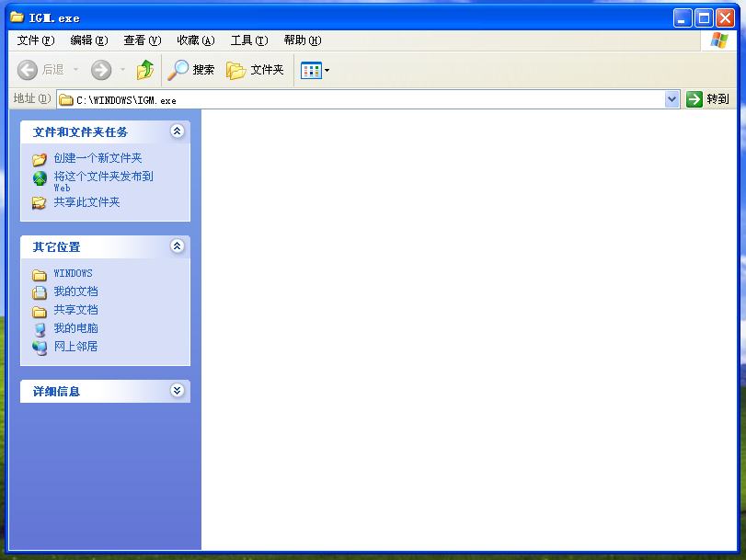
Task: Open the 搜索 search tool
Action: (191, 70)
